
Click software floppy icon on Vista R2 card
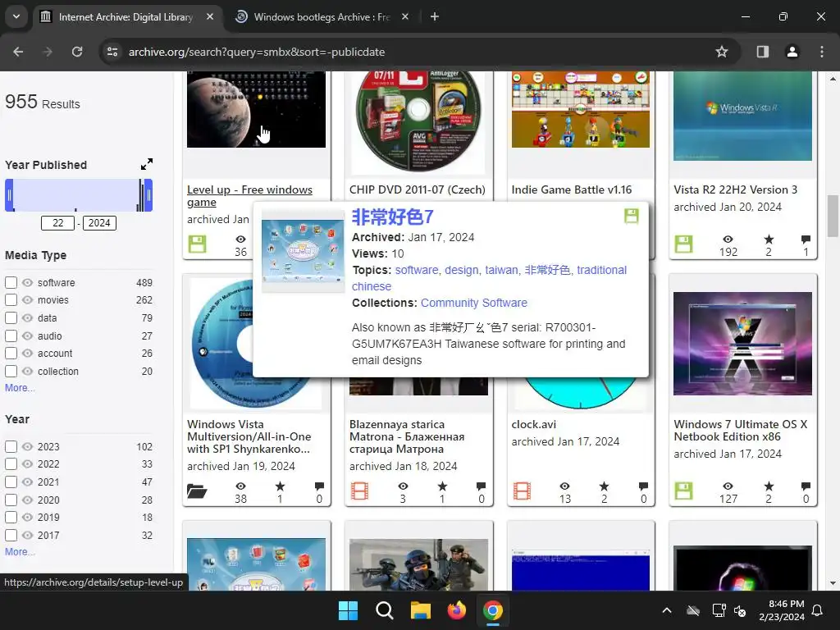point(683,244)
